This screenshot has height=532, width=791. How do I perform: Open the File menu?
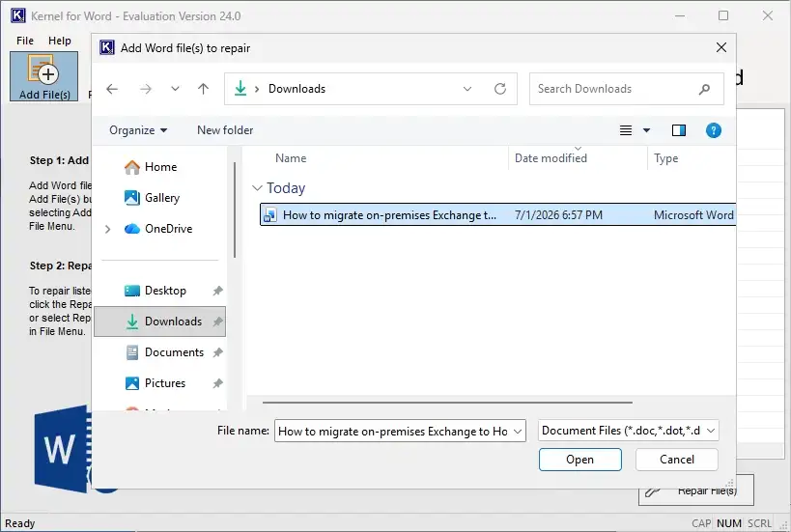click(25, 41)
